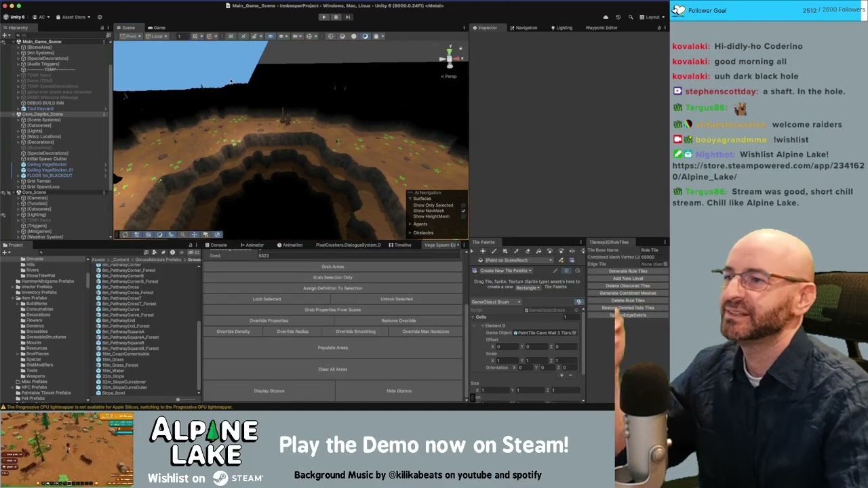Enable Show HeightMesh checkbox

click(x=463, y=216)
